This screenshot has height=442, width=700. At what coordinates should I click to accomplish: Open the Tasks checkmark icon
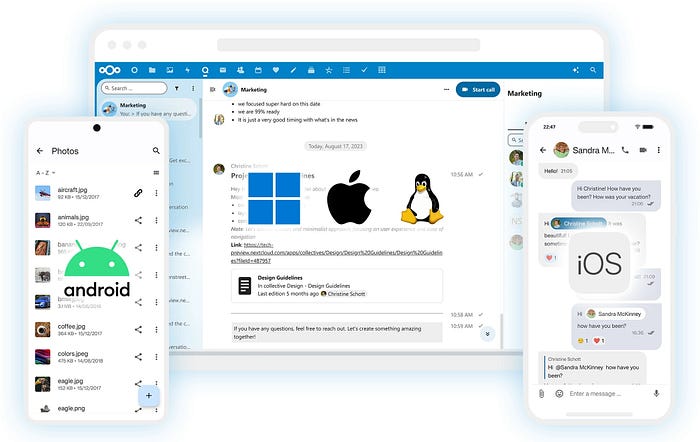tap(364, 70)
